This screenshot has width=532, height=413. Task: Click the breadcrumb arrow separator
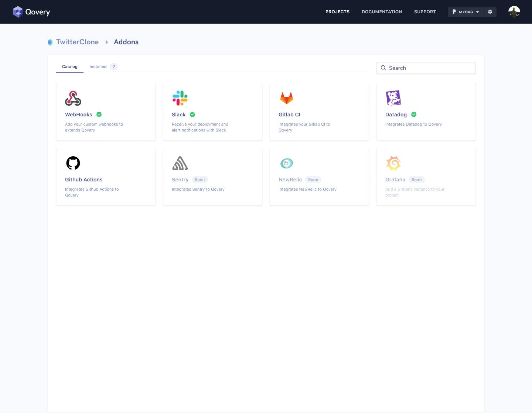(106, 42)
